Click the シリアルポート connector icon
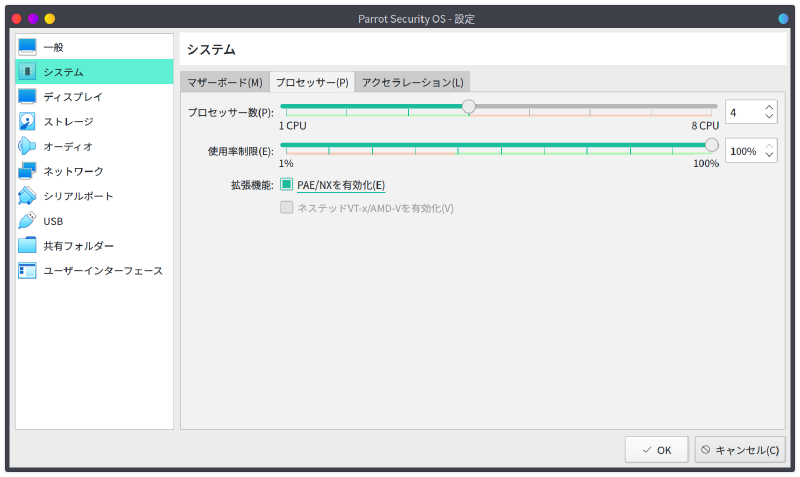This screenshot has height=477, width=800. click(x=27, y=196)
